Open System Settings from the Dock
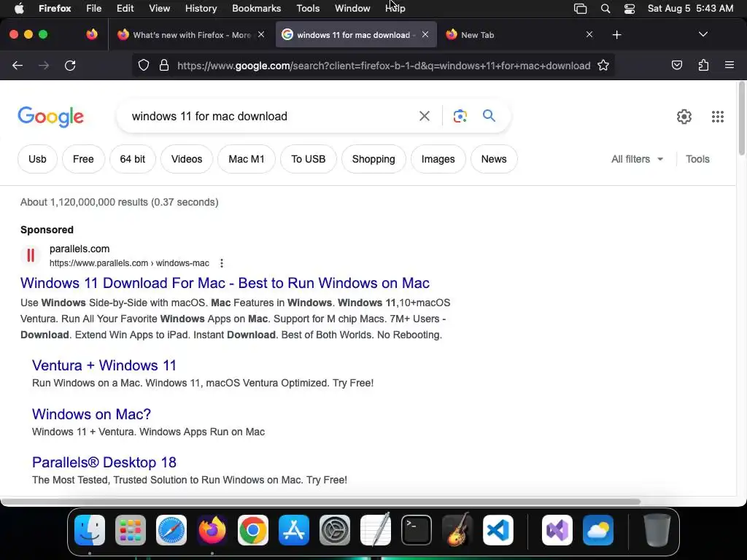The height and width of the screenshot is (560, 747). click(x=334, y=530)
